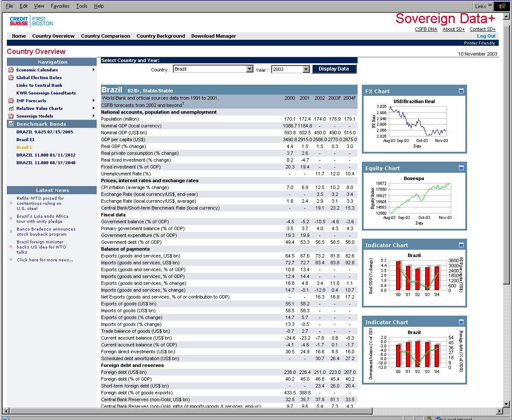Viewport: 512px width, 420px height.
Task: Click the bullet beside Banco Bradesco news
Action: tap(11, 231)
